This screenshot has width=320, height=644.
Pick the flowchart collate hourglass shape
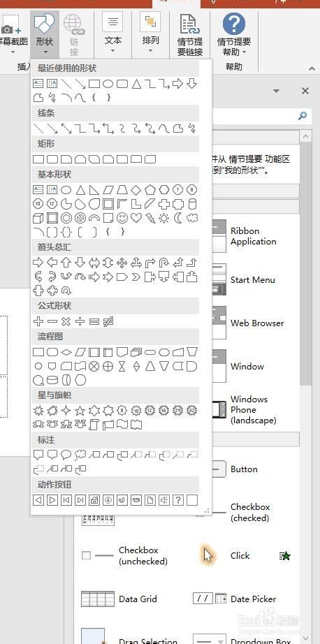click(x=122, y=366)
